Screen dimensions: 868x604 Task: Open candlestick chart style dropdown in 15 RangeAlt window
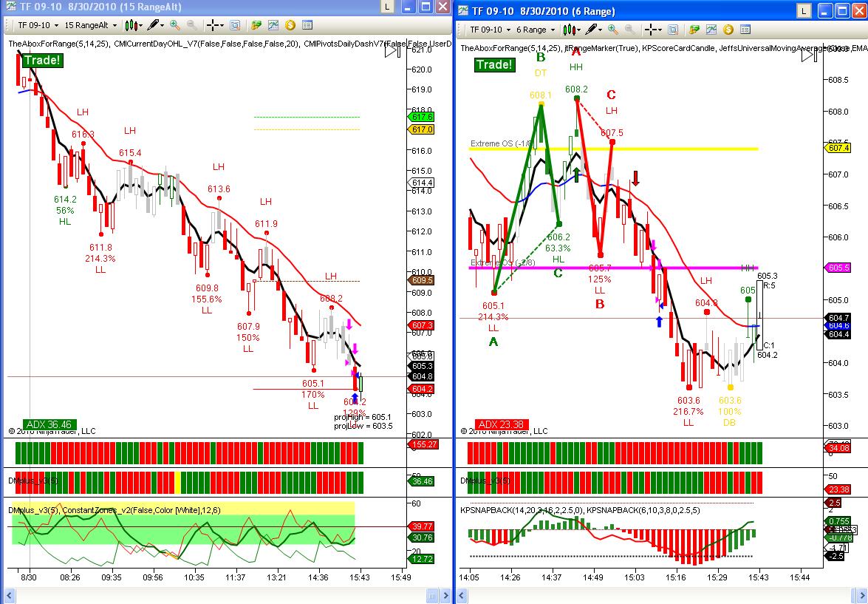(133, 25)
